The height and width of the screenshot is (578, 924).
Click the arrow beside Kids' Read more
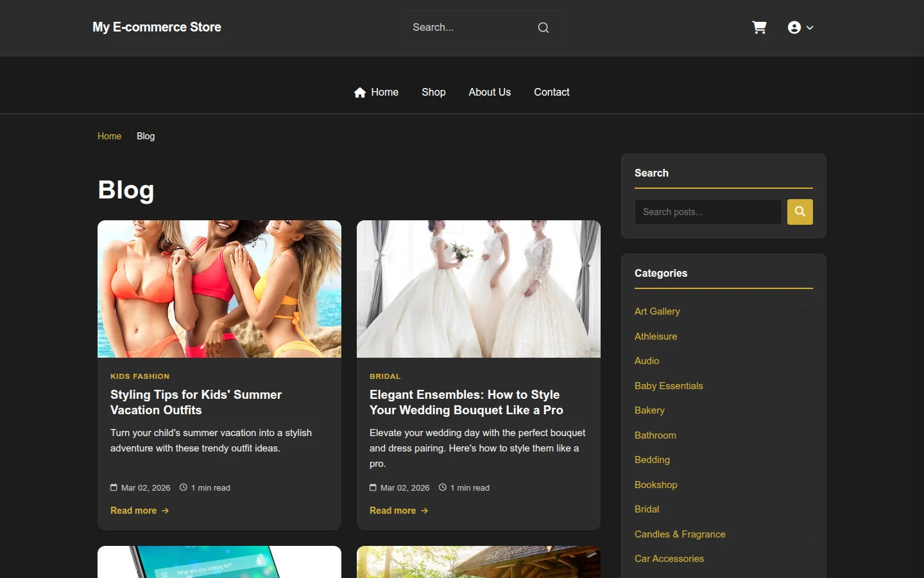pyautogui.click(x=165, y=511)
